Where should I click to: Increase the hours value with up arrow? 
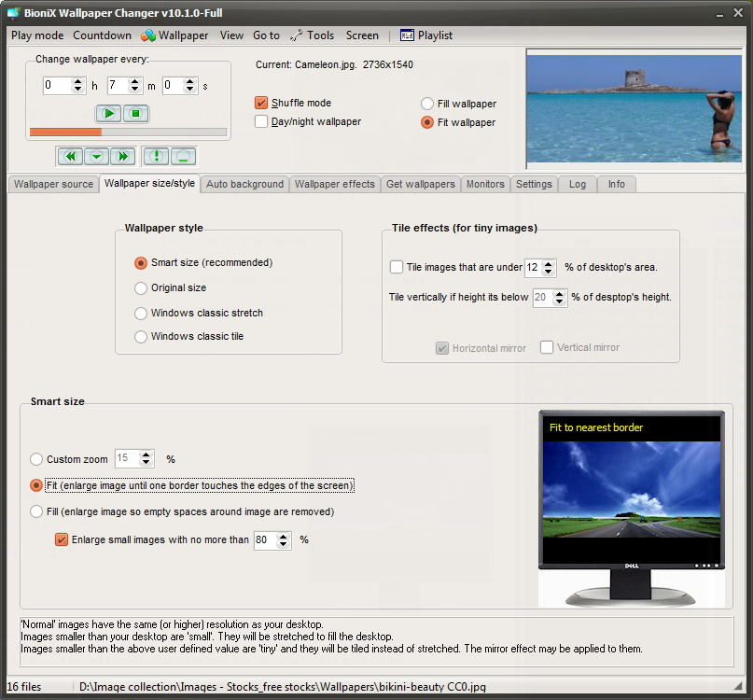click(77, 82)
